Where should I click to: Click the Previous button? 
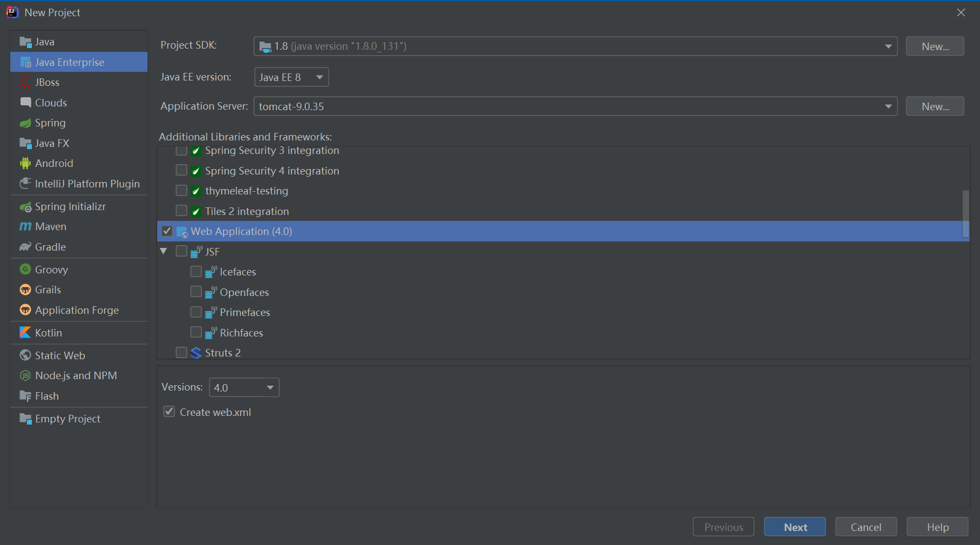[x=723, y=527]
